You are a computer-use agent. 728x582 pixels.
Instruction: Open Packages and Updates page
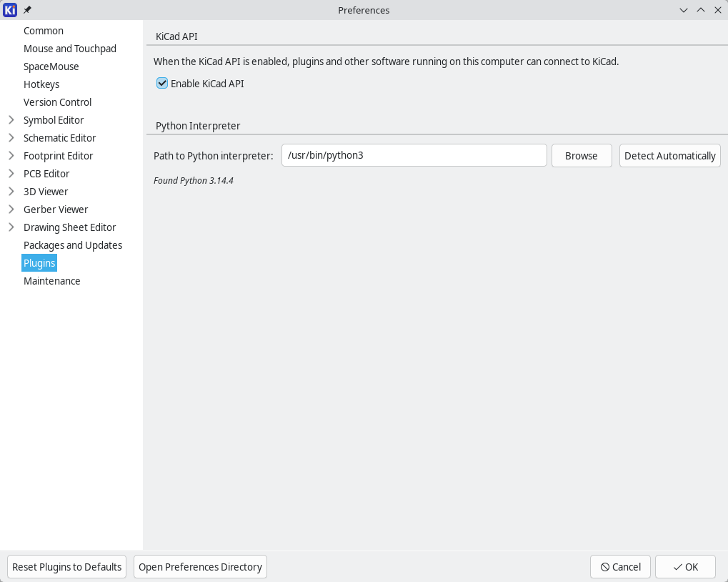coord(73,245)
